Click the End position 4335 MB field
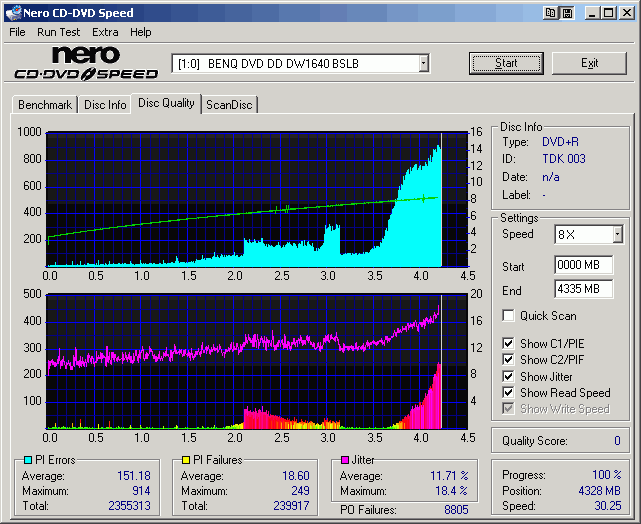This screenshot has width=641, height=524. (x=583, y=289)
